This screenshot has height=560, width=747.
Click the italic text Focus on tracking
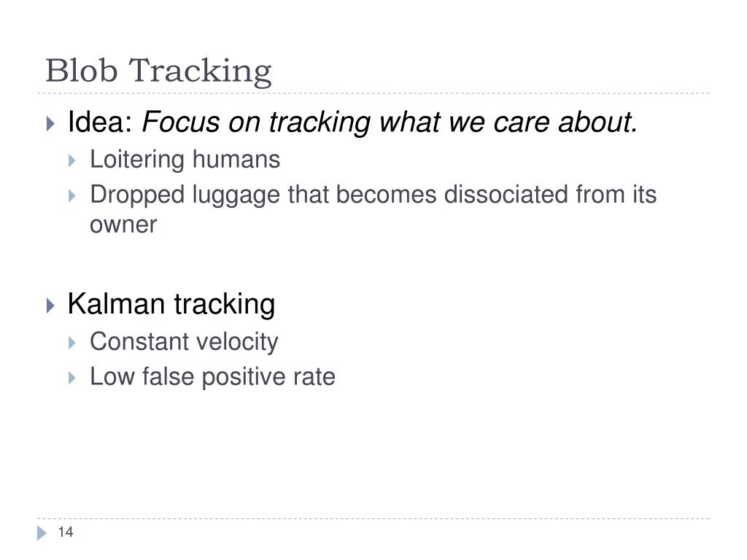[x=256, y=122]
